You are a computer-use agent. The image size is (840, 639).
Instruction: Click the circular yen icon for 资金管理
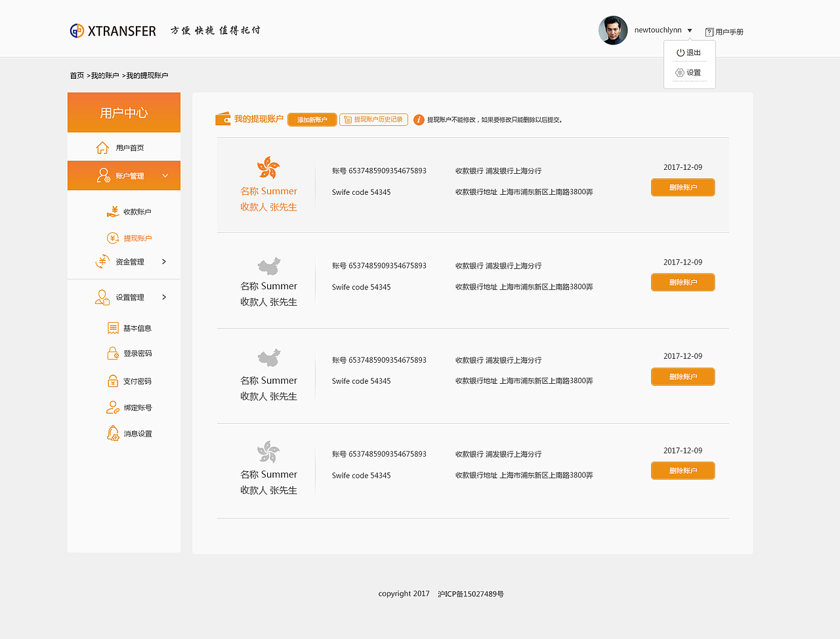[102, 262]
